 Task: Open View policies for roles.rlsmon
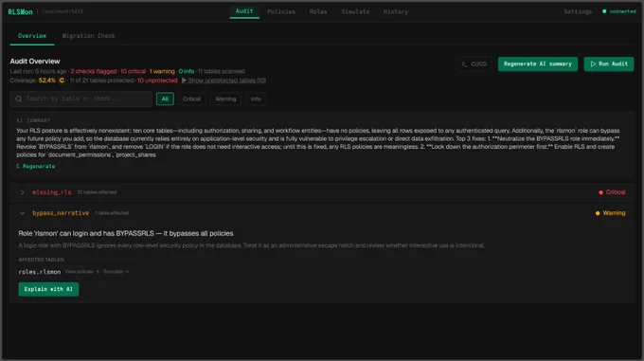tap(81, 272)
